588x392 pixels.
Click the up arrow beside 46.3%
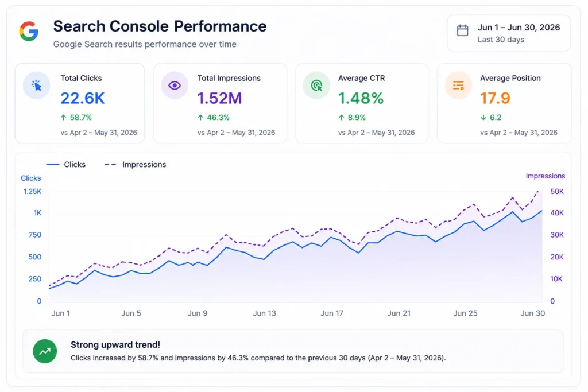click(x=200, y=117)
